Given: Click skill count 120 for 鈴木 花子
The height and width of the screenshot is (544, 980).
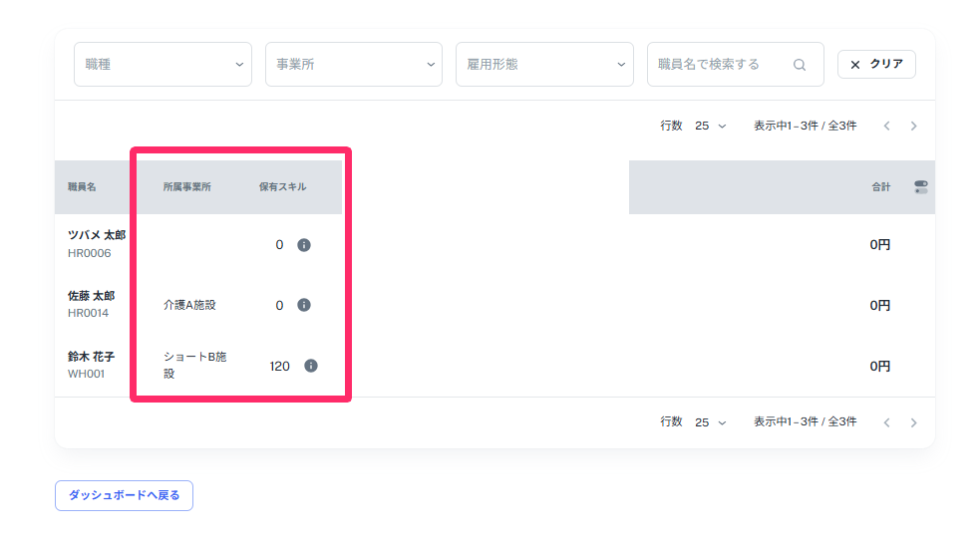Looking at the screenshot, I should (279, 366).
